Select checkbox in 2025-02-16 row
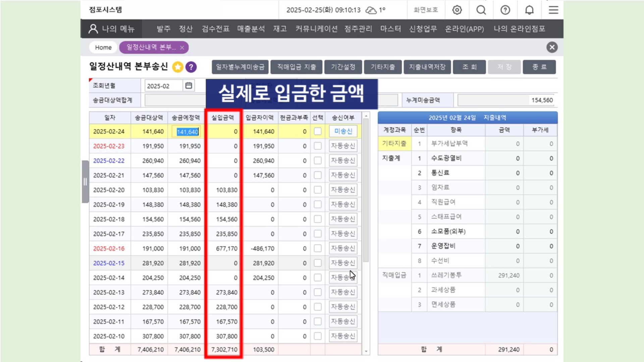Screen dimensions: 644x362 point(317,248)
